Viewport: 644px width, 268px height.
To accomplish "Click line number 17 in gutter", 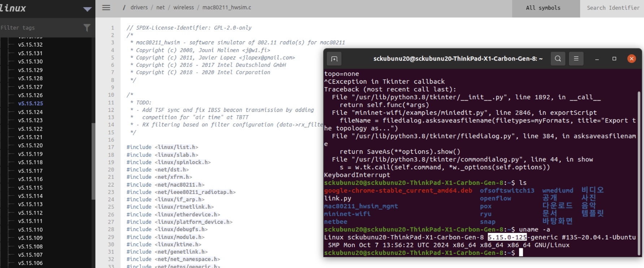I will coord(111,147).
